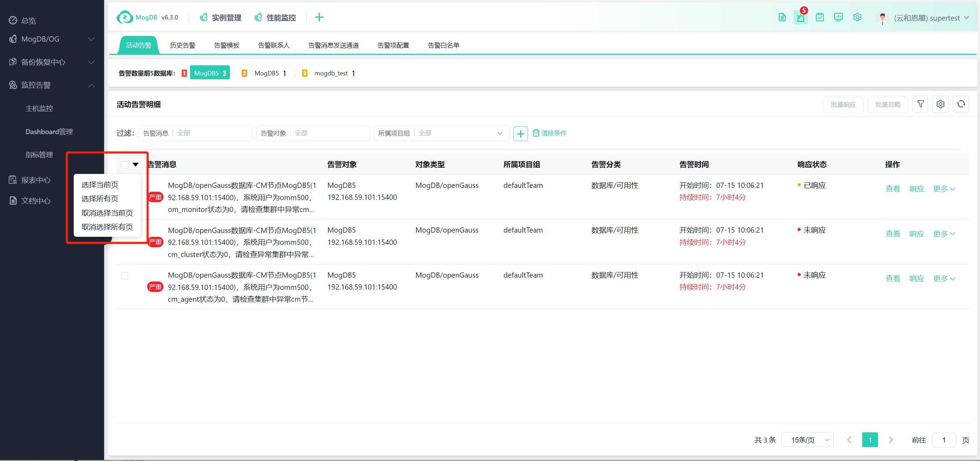
Task: Click 查看 for the om_monitor alarm
Action: click(x=893, y=189)
